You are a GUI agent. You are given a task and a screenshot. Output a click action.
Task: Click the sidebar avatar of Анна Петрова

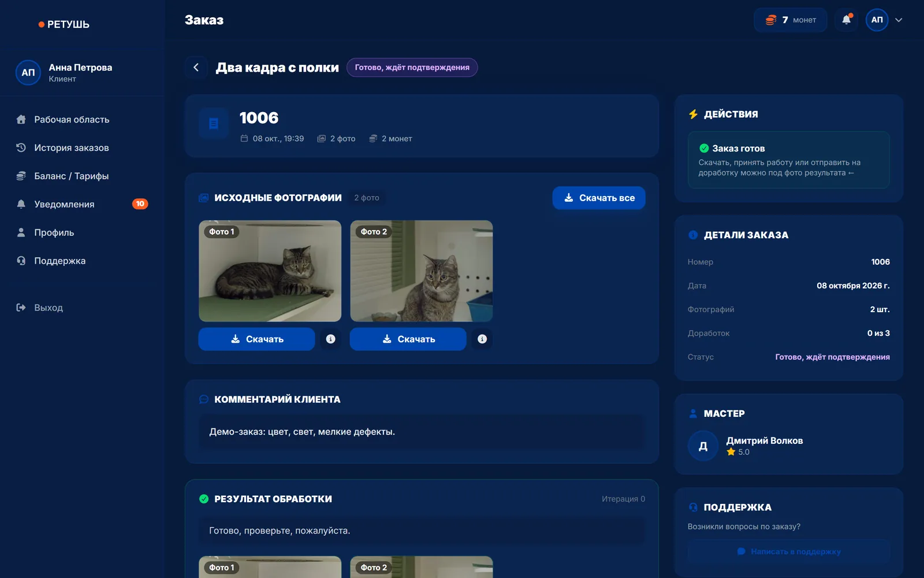pyautogui.click(x=28, y=73)
